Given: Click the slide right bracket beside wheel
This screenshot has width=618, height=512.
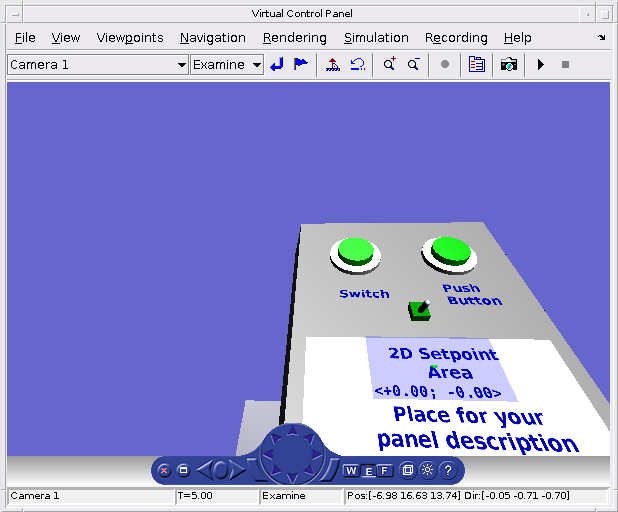Looking at the screenshot, I should pyautogui.click(x=331, y=470).
